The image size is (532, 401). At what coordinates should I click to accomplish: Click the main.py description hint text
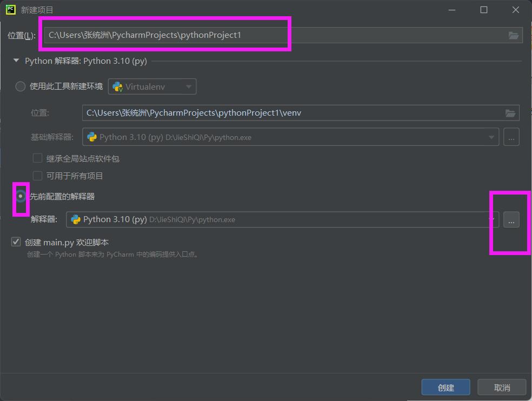pos(112,255)
